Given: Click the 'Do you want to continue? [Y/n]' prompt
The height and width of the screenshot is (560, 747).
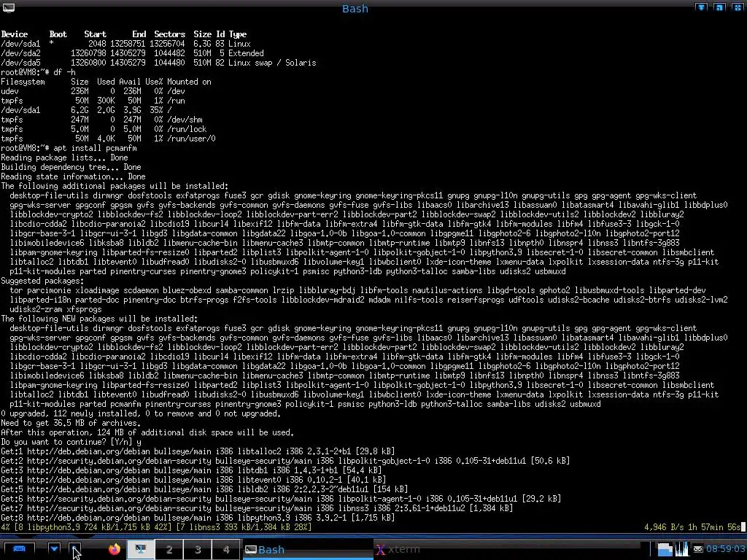Looking at the screenshot, I should (71, 442).
